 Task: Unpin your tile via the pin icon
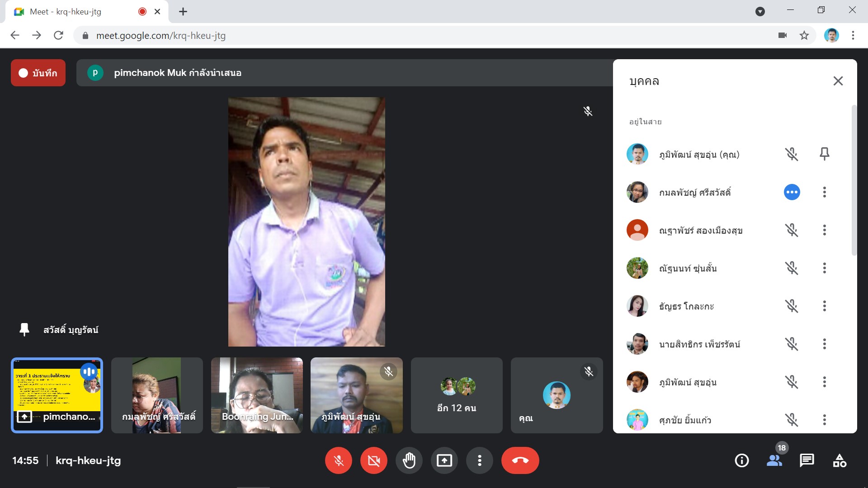click(x=824, y=154)
